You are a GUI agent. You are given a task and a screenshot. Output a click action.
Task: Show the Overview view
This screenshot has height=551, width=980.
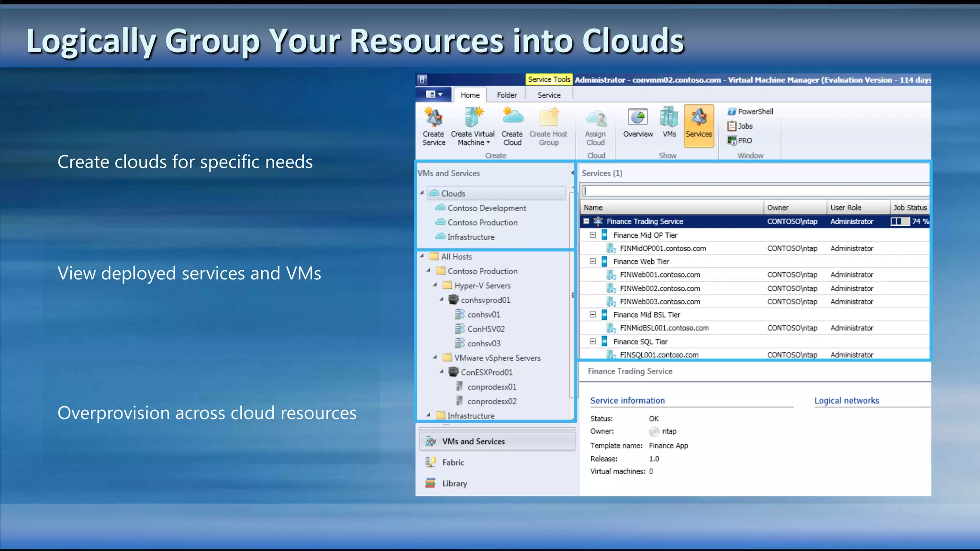[x=638, y=122]
